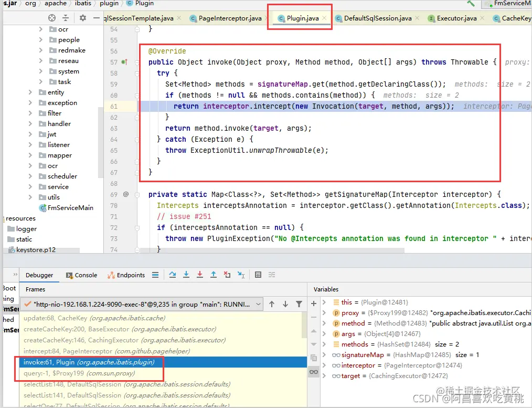Step over with the debugger toolbar
Screen dimensions: 532x408
pyautogui.click(x=173, y=275)
